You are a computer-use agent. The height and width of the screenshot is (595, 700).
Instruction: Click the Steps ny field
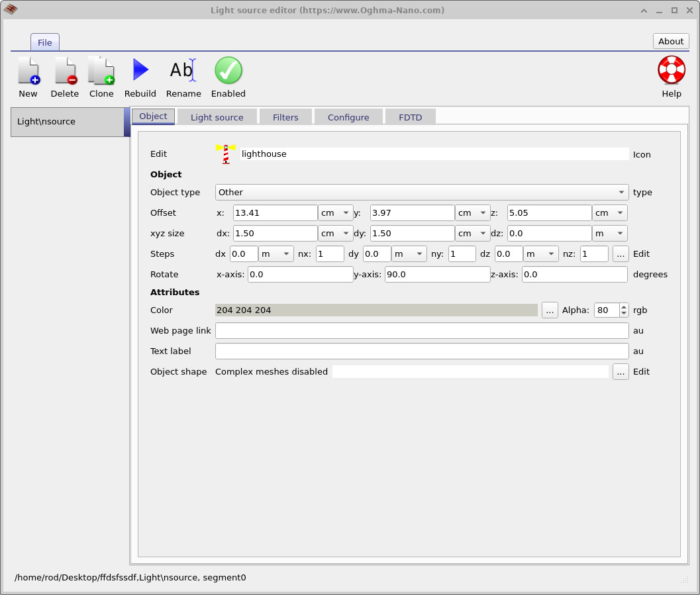(462, 253)
